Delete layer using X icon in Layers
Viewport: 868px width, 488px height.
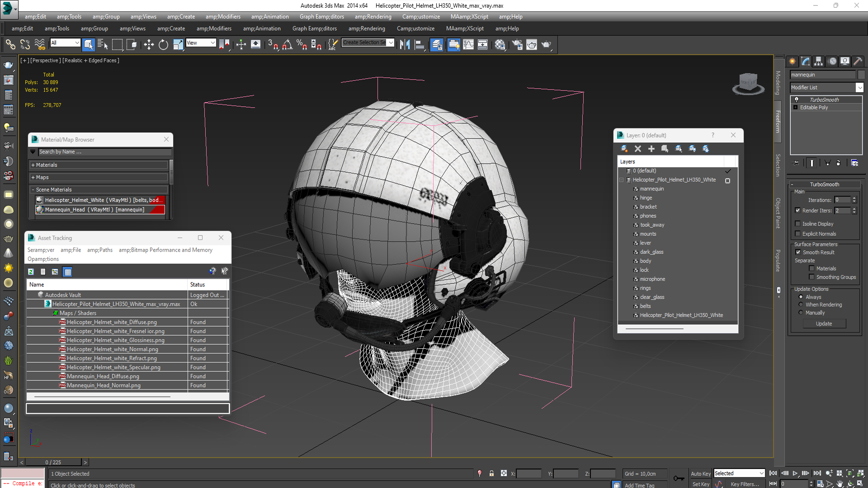(638, 149)
